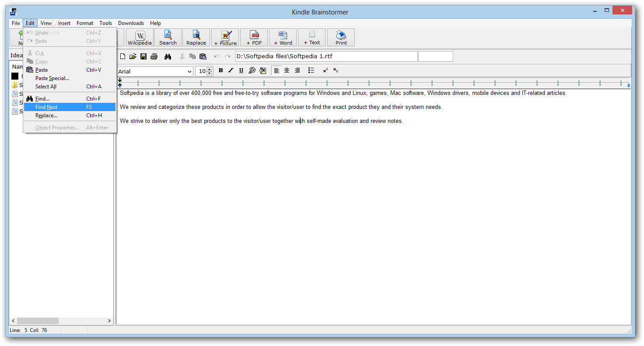Toggle bold formatting
644x346 pixels.
(220, 70)
